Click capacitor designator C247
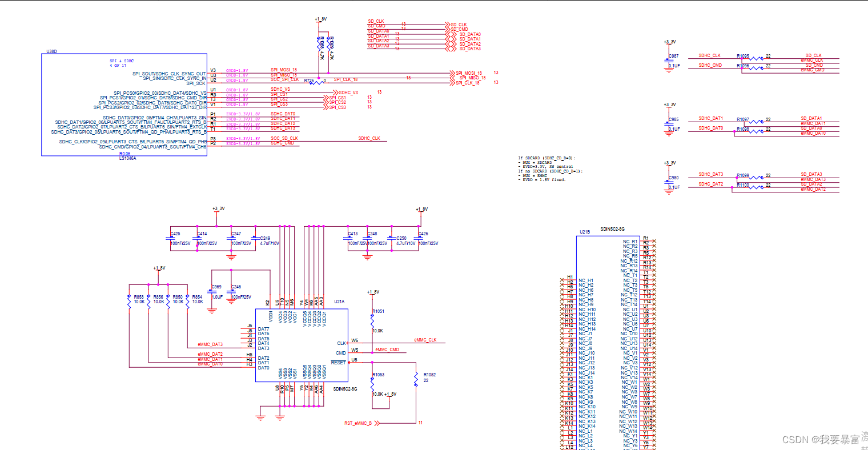868x450 pixels. pos(236,234)
